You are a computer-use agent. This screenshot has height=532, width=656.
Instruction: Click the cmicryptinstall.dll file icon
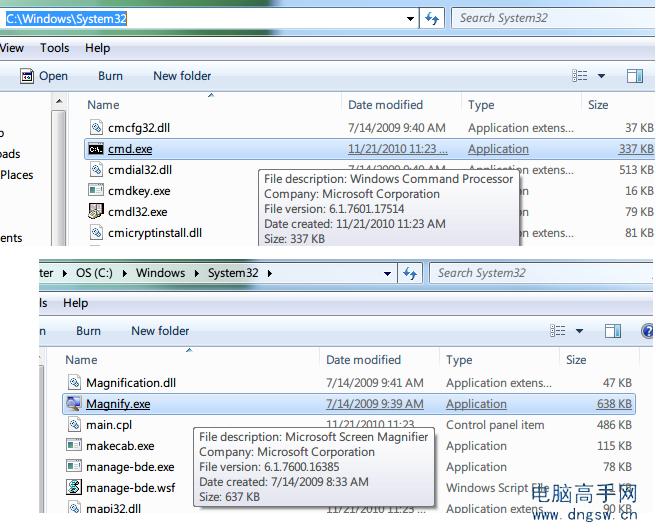(x=96, y=232)
